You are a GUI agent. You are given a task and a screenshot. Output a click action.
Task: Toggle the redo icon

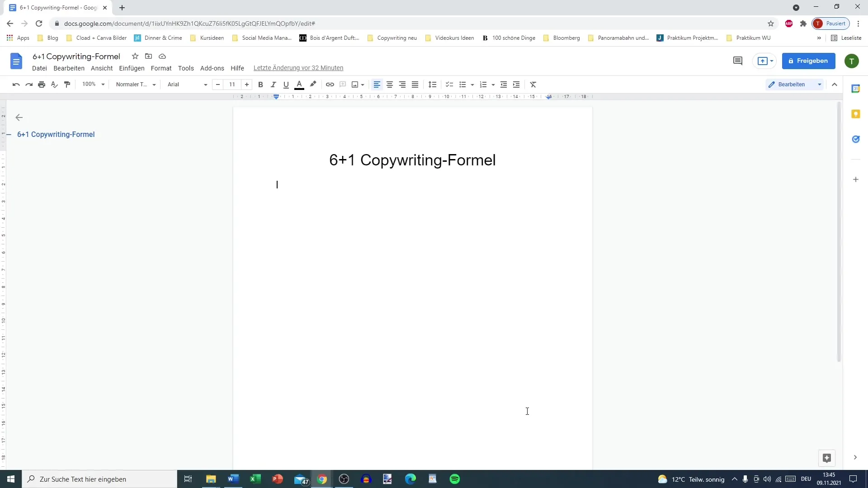(28, 84)
